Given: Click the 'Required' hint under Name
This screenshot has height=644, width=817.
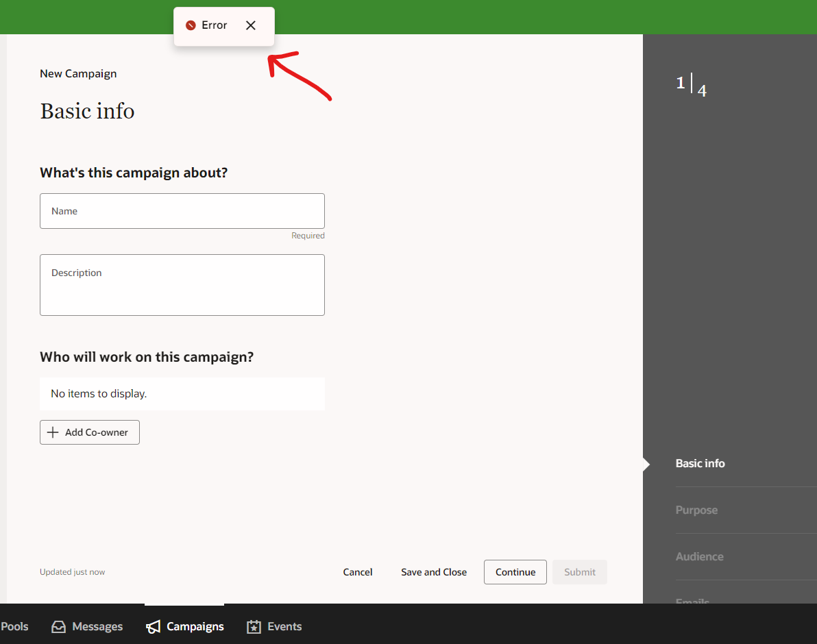Looking at the screenshot, I should pyautogui.click(x=308, y=235).
